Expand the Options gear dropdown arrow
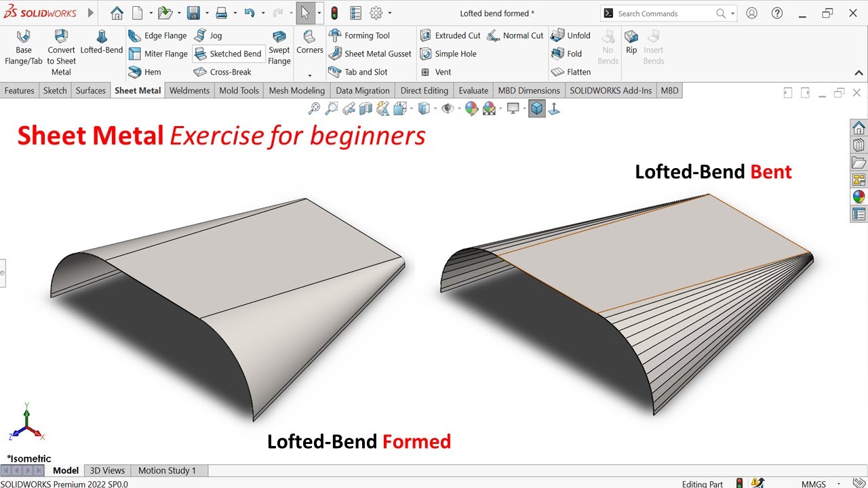 pyautogui.click(x=389, y=14)
